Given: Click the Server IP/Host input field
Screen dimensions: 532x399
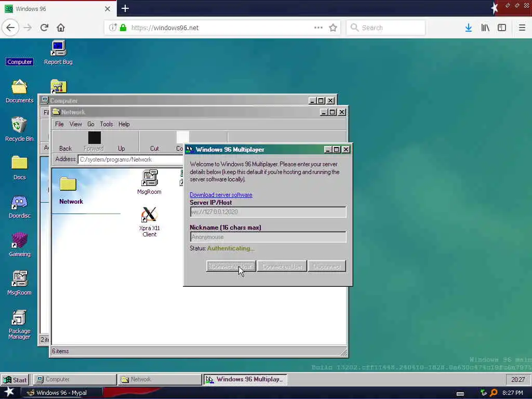Looking at the screenshot, I should pyautogui.click(x=268, y=212).
